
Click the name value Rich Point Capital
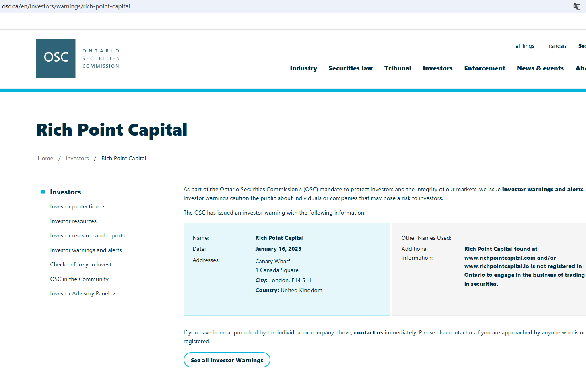pos(280,238)
